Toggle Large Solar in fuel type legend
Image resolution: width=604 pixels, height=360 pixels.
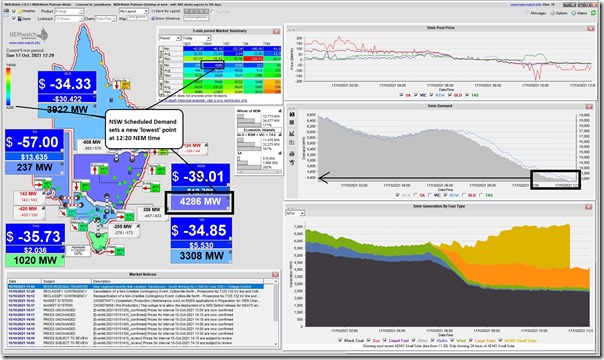(x=471, y=340)
